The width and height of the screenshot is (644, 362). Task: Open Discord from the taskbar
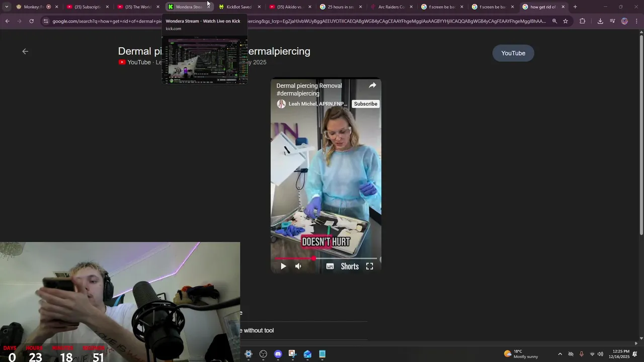click(278, 354)
